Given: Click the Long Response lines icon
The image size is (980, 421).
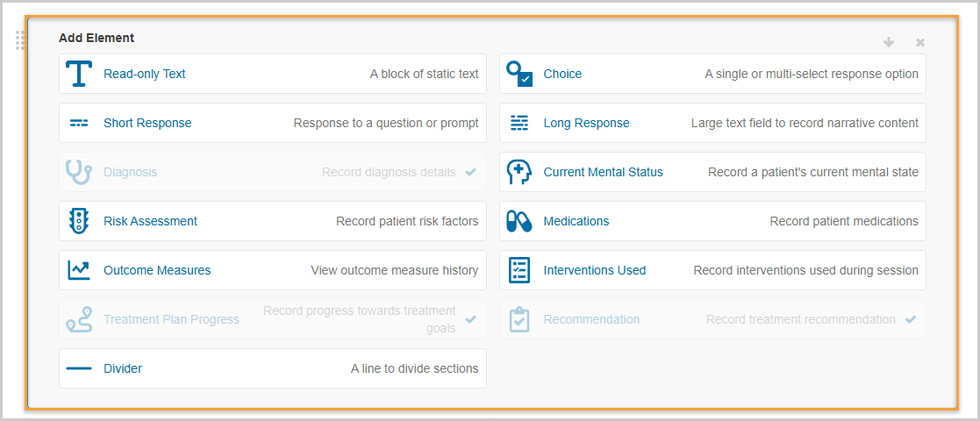Looking at the screenshot, I should [519, 123].
